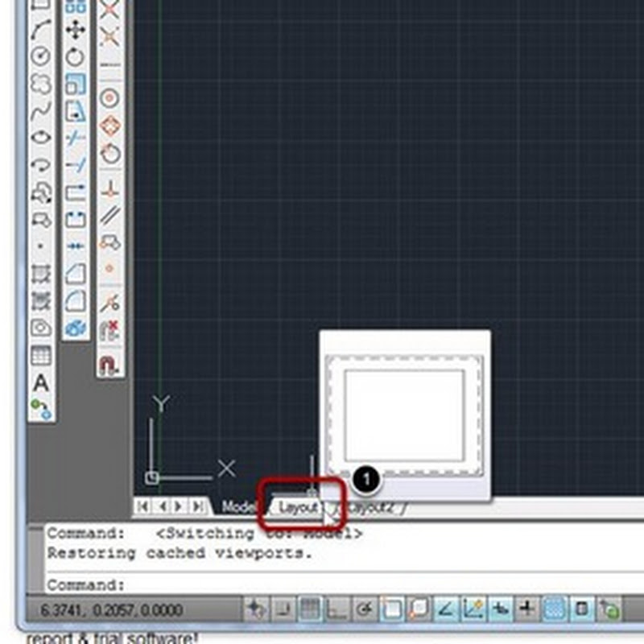Image resolution: width=644 pixels, height=644 pixels.
Task: Select the Elliptical Arc tool
Action: tap(41, 165)
